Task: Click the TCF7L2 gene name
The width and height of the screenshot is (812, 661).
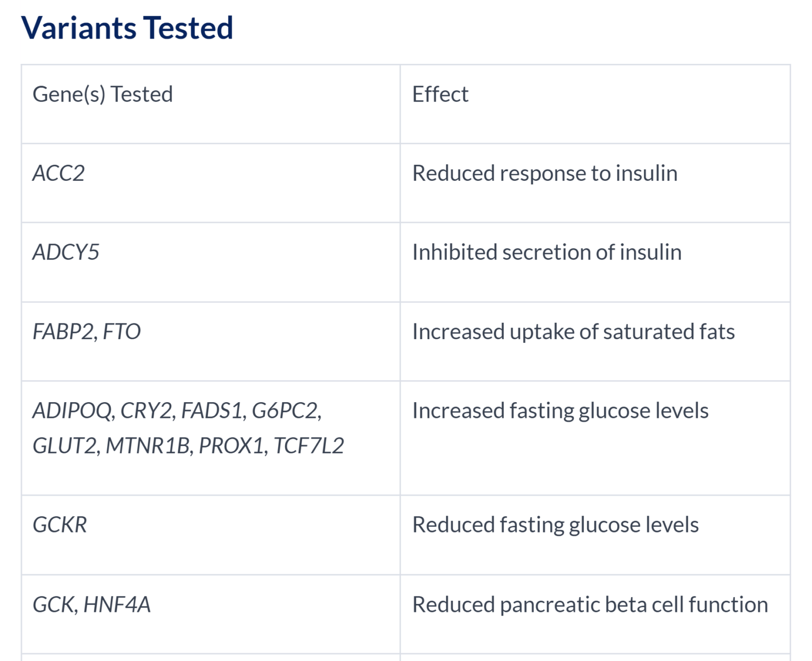Action: 309,446
